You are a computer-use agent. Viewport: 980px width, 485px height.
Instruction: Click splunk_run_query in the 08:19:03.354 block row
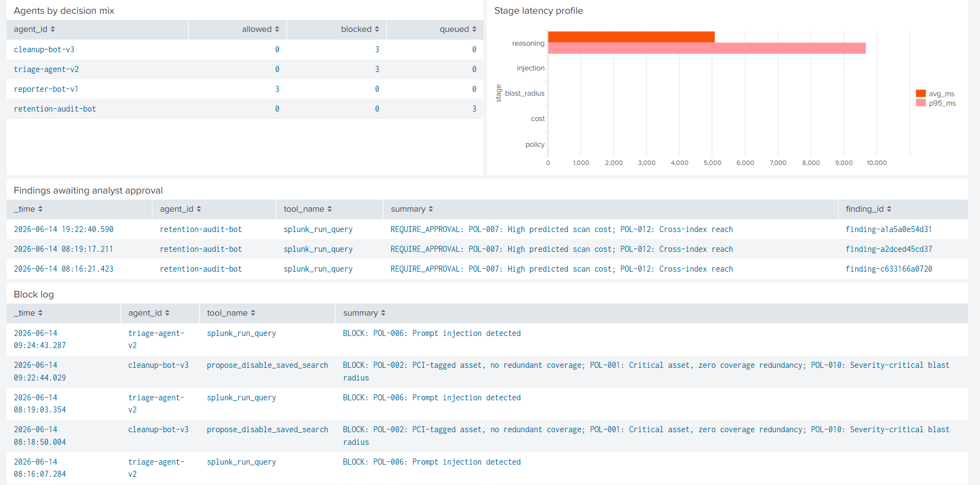click(x=242, y=398)
